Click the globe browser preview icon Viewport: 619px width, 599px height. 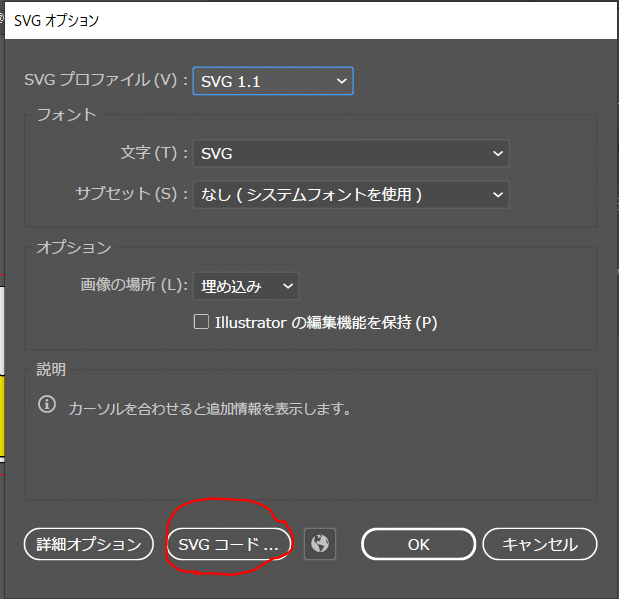pos(320,544)
